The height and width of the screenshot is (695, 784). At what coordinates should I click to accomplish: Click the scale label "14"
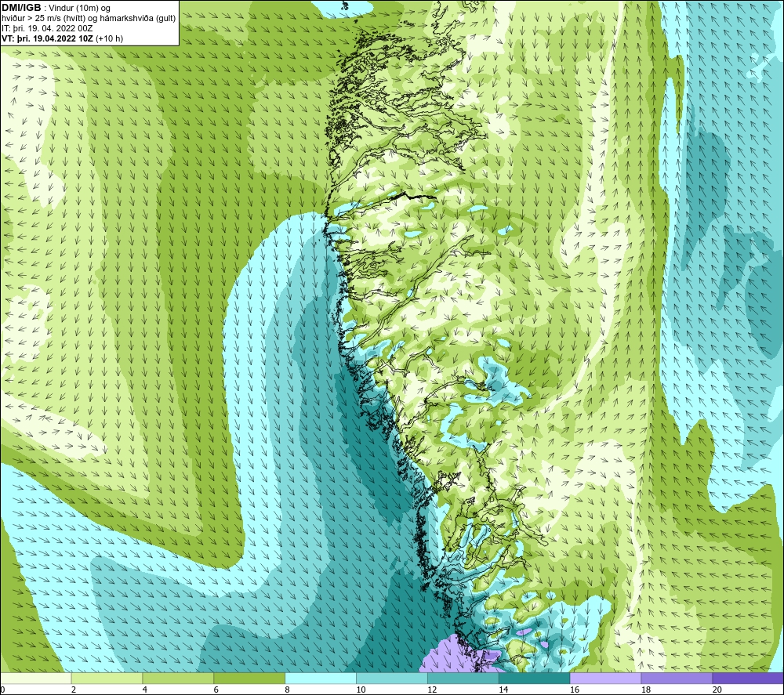(x=503, y=690)
